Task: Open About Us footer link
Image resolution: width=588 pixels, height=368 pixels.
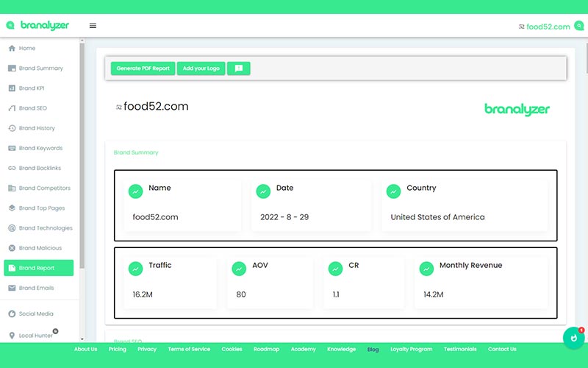Action: click(85, 349)
